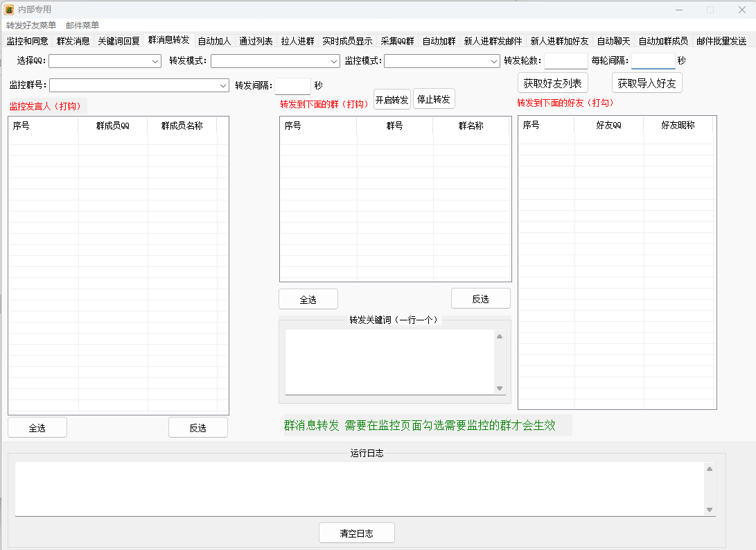Image resolution: width=756 pixels, height=550 pixels.
Task: Click 反选 under the group list
Action: [x=480, y=299]
